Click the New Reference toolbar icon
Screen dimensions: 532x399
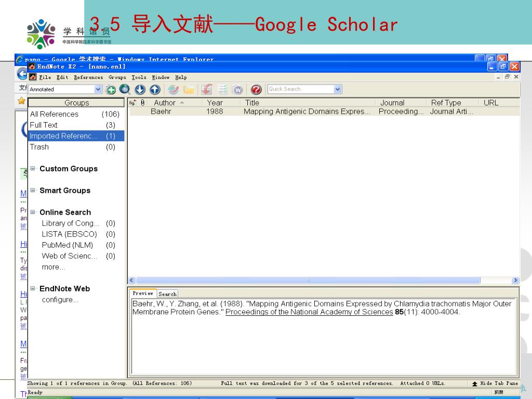tap(110, 89)
